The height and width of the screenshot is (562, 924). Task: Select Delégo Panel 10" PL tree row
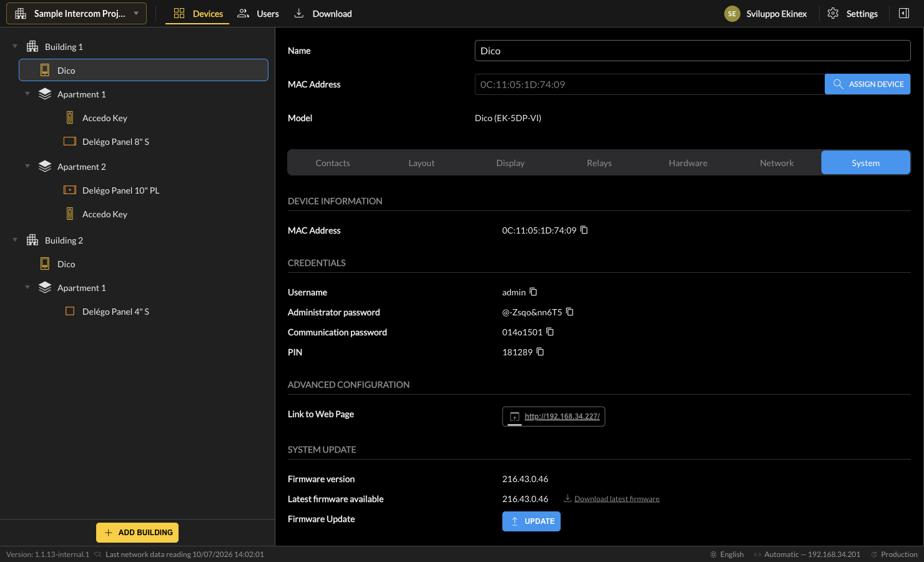click(144, 190)
